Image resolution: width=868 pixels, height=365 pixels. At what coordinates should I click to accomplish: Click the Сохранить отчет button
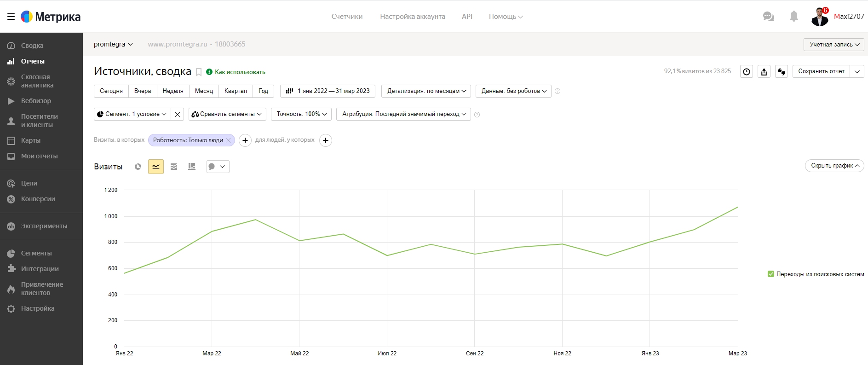822,71
